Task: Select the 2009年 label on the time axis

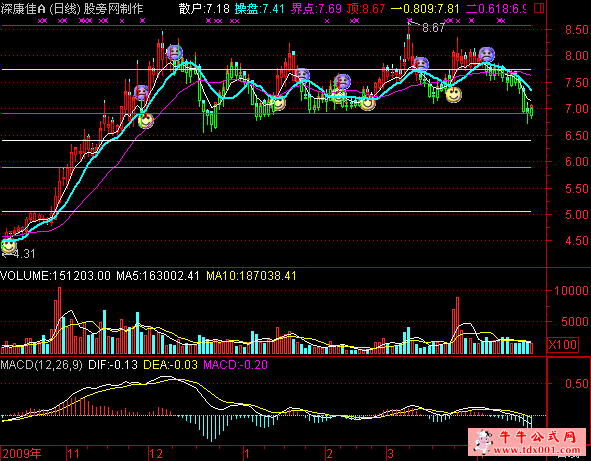Action: (21, 453)
